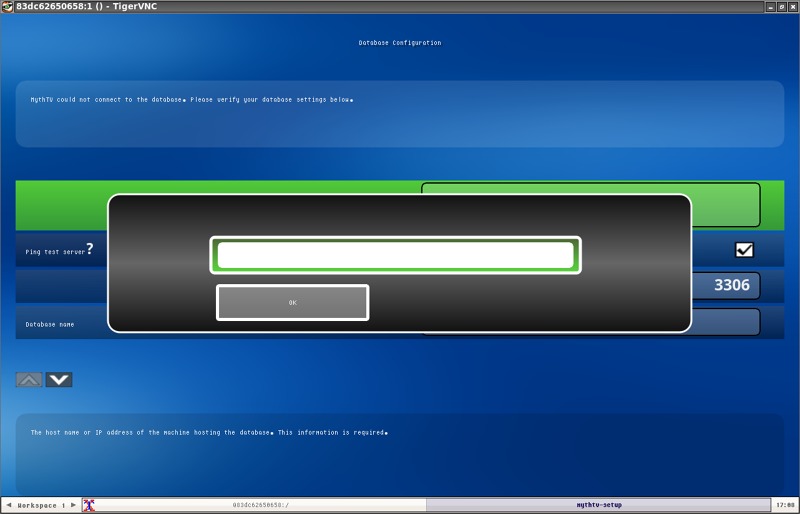Click the taskbar clock showing 17:08
This screenshot has width=800, height=514.
(785, 505)
